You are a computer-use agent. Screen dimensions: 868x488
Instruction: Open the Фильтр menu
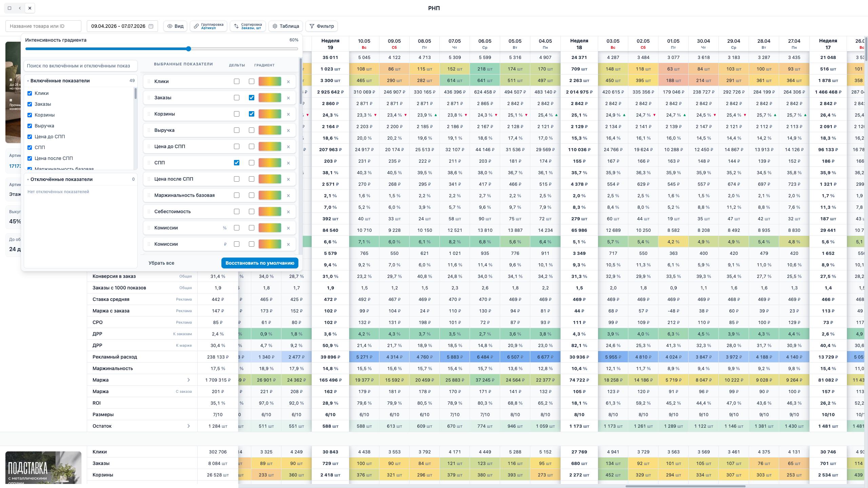(321, 26)
